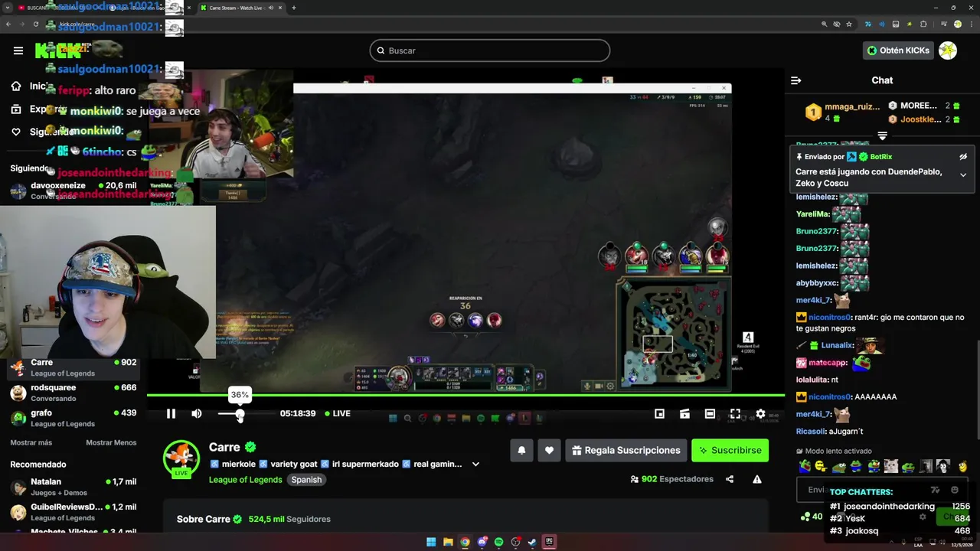Open Carre's channel avatar

(x=181, y=458)
